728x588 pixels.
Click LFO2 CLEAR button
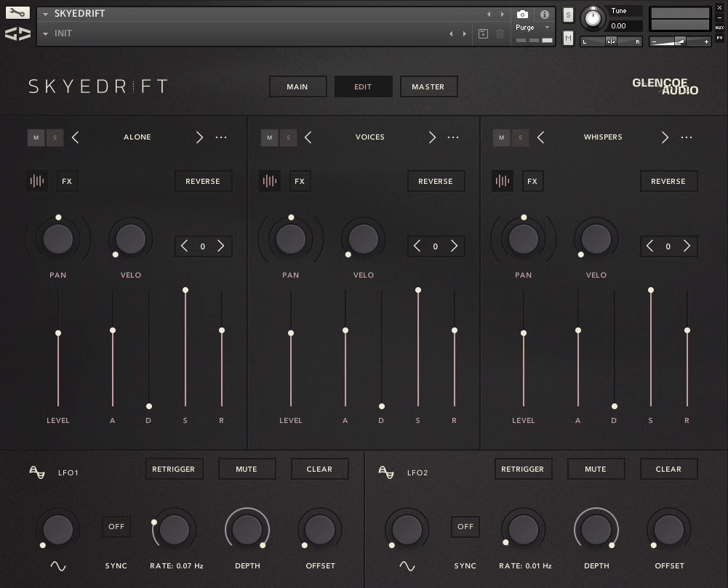click(668, 470)
